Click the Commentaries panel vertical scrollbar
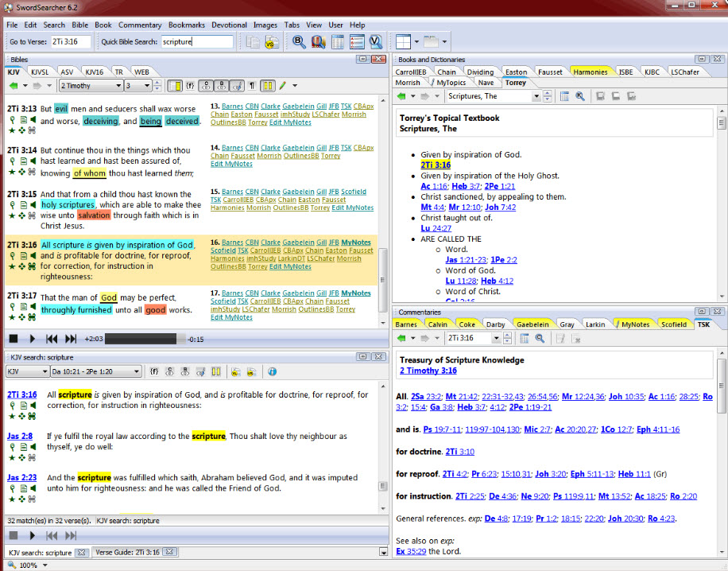The width and height of the screenshot is (728, 571). (722, 452)
